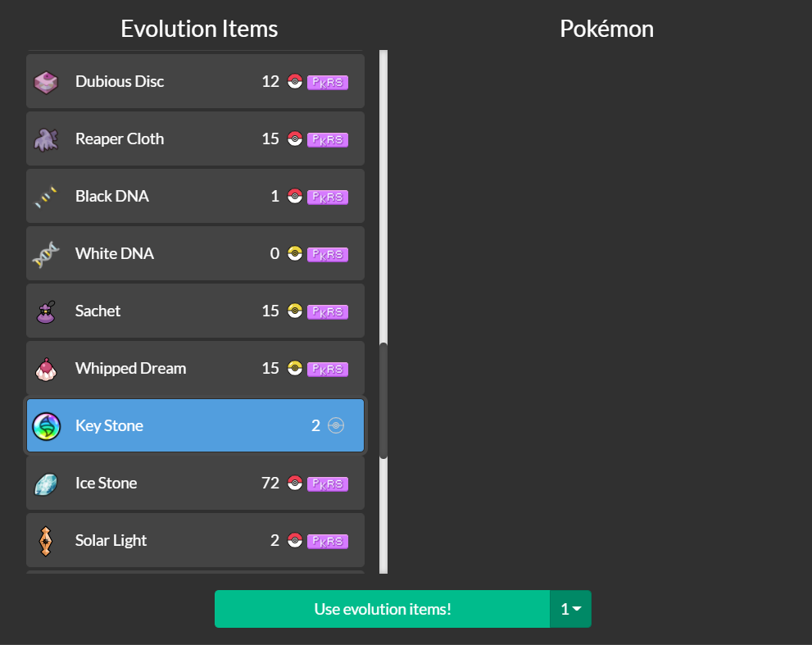Screen dimensions: 812x645
Task: Click the Whipped Dream item icon
Action: point(47,368)
